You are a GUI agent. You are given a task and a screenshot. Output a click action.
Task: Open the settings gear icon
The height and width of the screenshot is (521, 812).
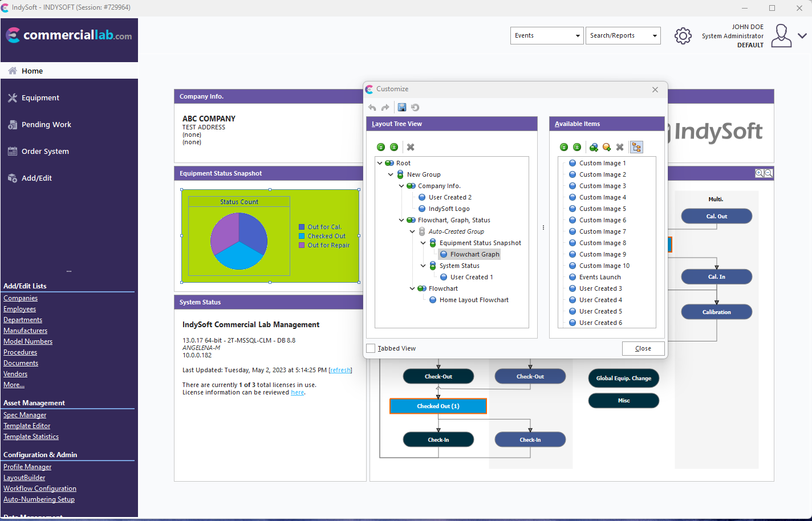coord(683,36)
